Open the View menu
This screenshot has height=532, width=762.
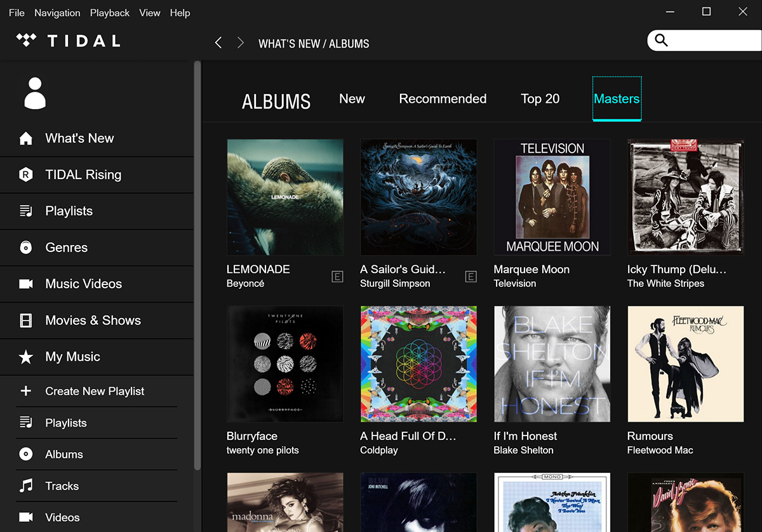(150, 13)
